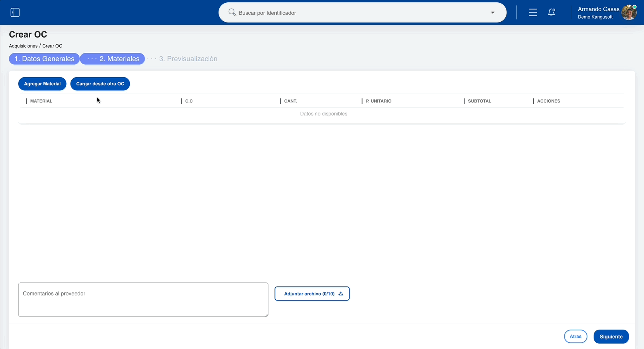
Task: Toggle the sidebar panel icon
Action: point(15,12)
